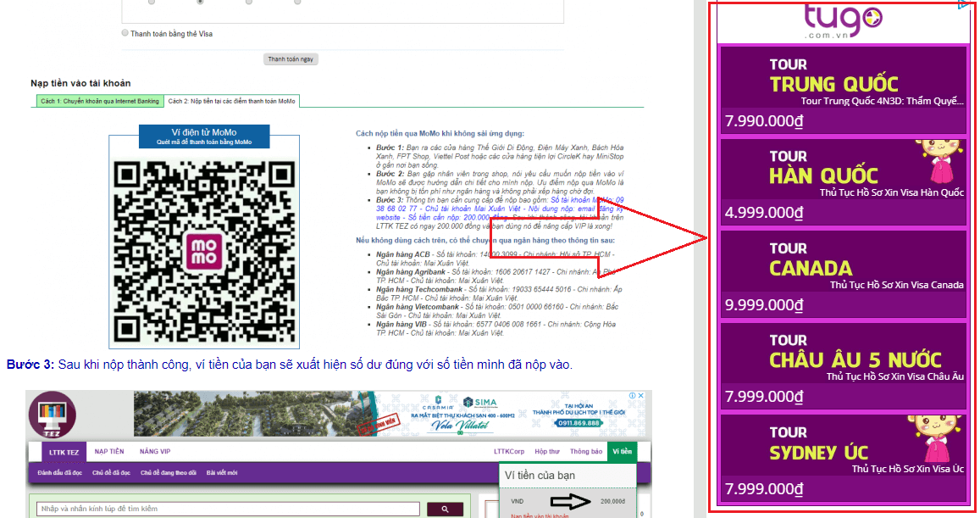
Task: Click 'Thủ Tục Hồ Sơ Xin Visa Canada' text
Action: [897, 285]
